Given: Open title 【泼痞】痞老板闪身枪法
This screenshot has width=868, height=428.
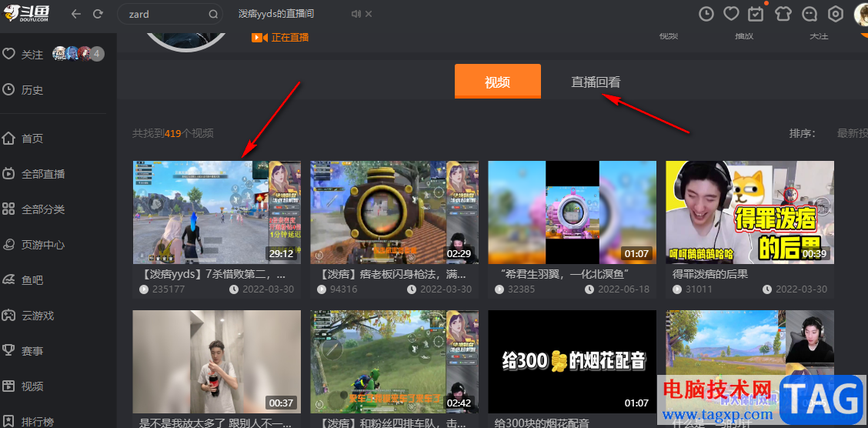Looking at the screenshot, I should pyautogui.click(x=393, y=274).
